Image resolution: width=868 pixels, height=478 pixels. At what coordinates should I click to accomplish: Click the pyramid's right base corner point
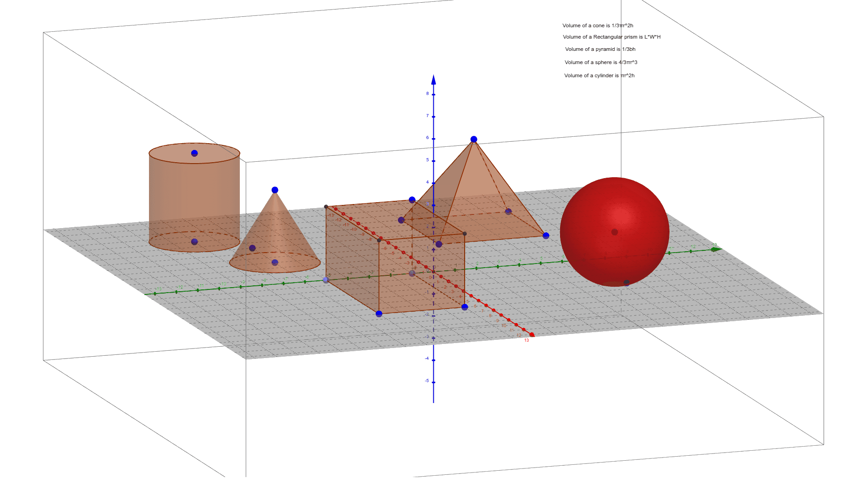tap(546, 235)
